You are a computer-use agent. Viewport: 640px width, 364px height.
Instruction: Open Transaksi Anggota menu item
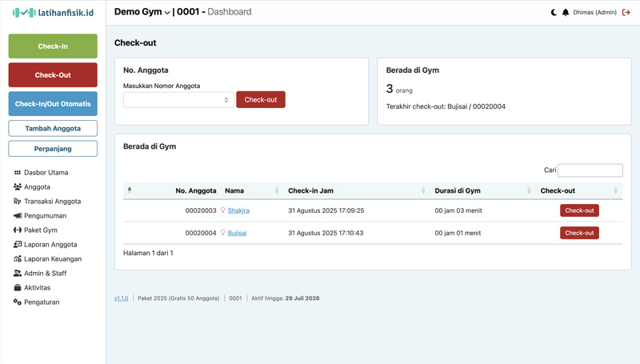point(52,202)
